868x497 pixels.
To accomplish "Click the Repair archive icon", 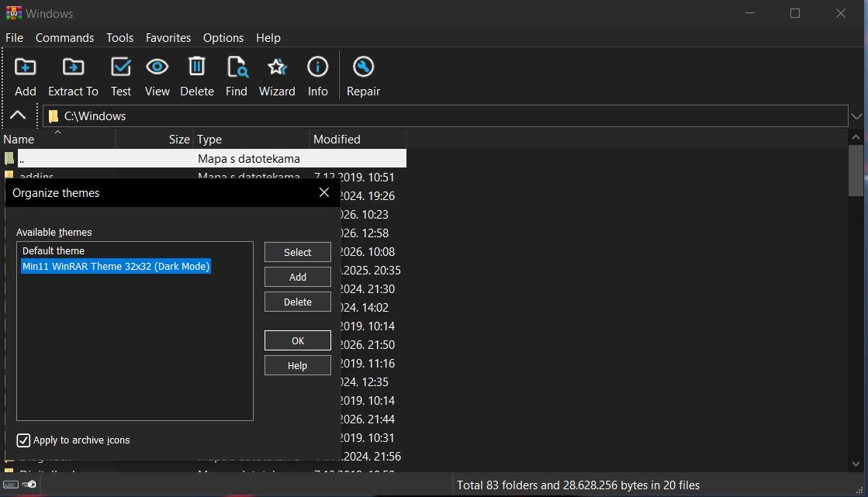I will 363,67.
